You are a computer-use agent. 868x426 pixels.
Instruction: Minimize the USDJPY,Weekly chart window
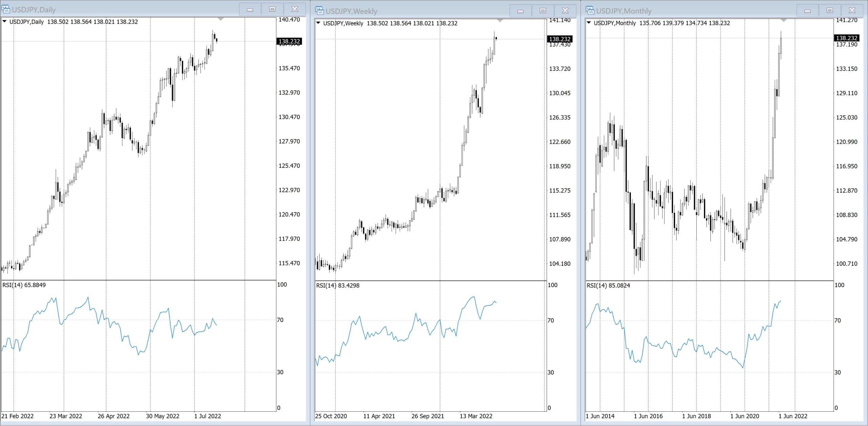(520, 11)
